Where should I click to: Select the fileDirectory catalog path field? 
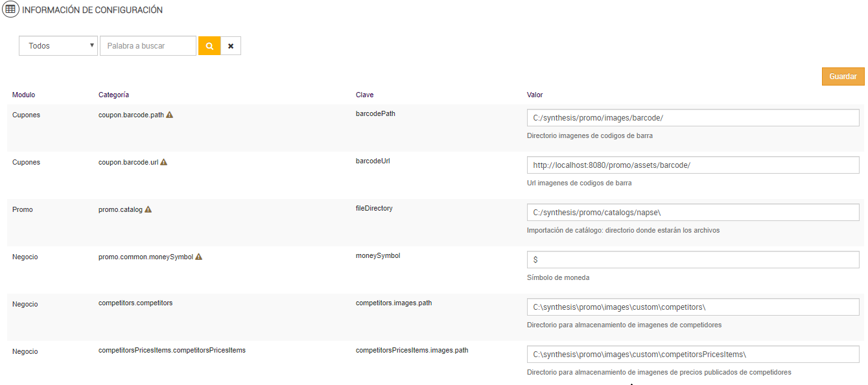pyautogui.click(x=693, y=213)
